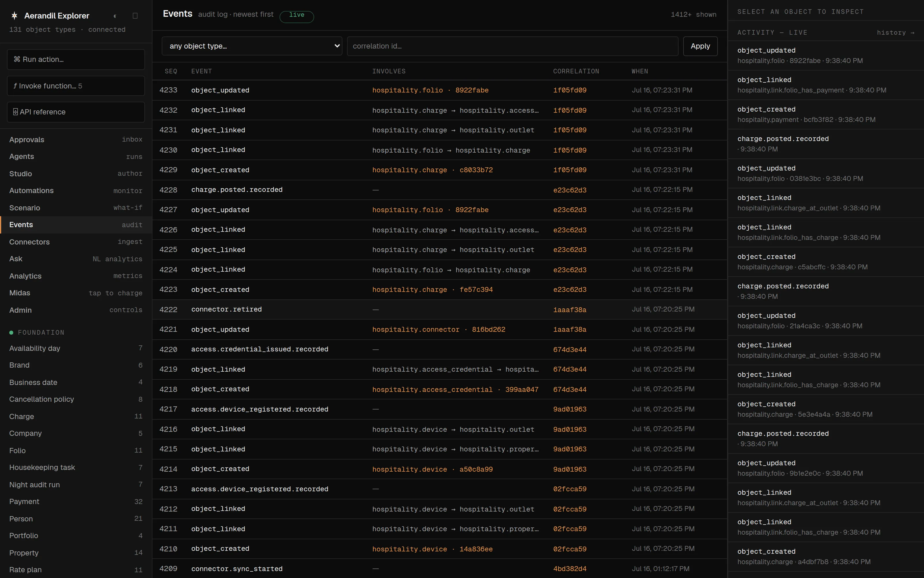Select the Availability day object type

pos(76,348)
